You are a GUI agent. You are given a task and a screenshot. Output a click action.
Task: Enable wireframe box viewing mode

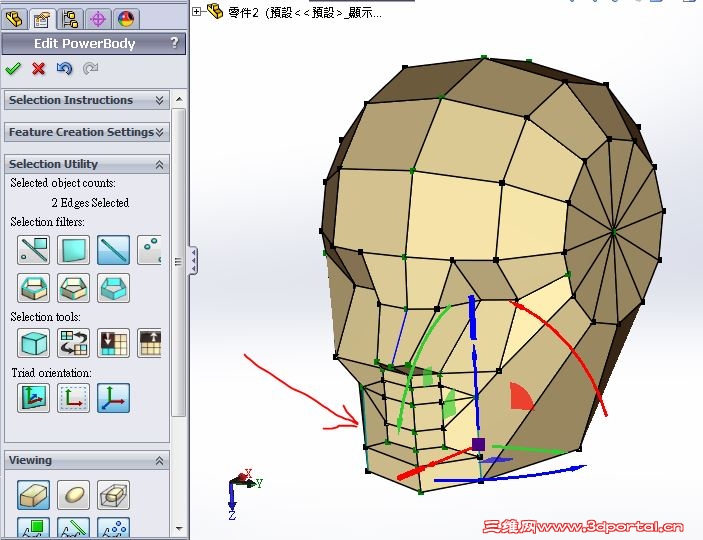pyautogui.click(x=113, y=495)
